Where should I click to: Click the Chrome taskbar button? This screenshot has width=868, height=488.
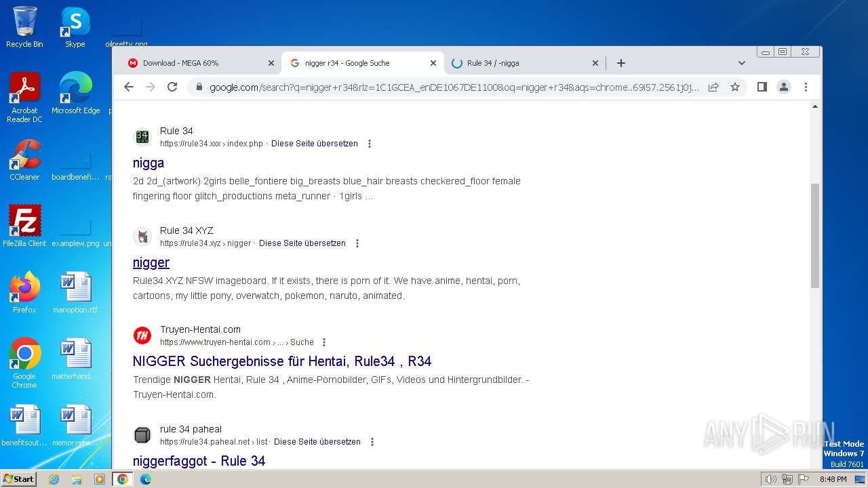(123, 479)
